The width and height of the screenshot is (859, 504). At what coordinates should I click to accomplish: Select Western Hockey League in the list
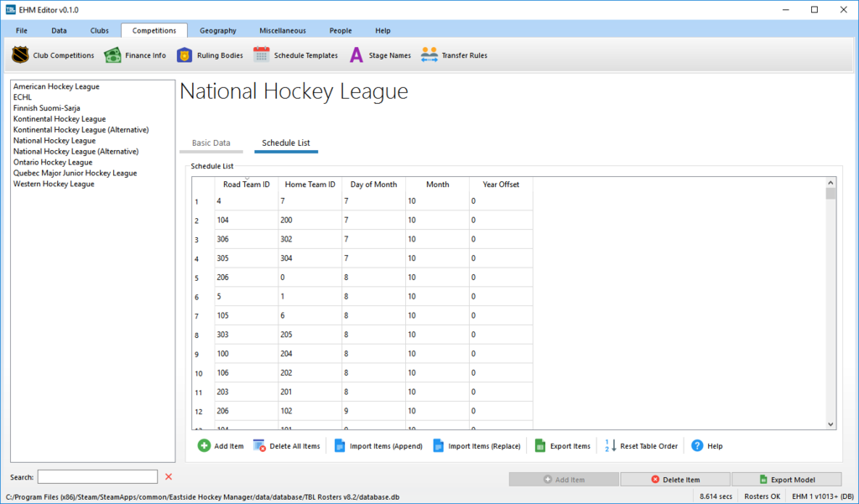tap(54, 184)
